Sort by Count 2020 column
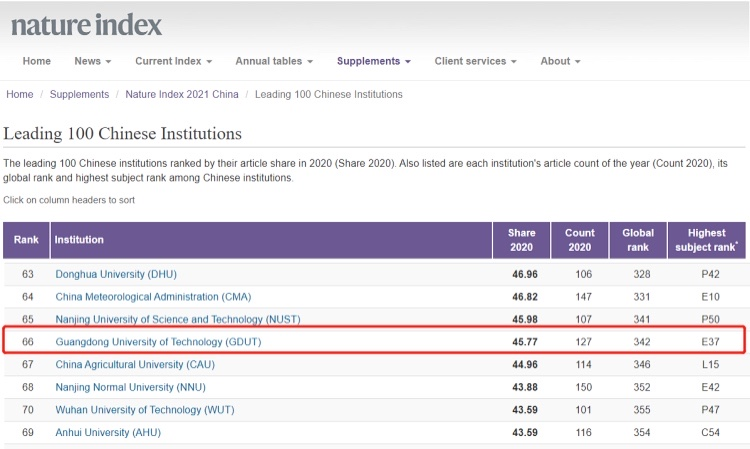This screenshot has width=750, height=449. coord(579,240)
